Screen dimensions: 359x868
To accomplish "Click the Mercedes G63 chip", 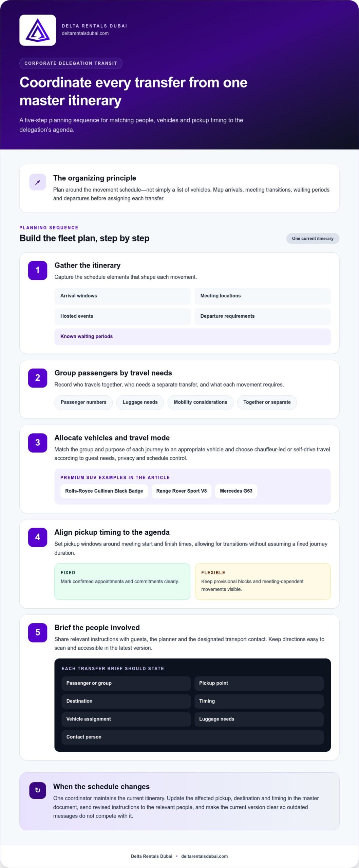I will [x=236, y=491].
